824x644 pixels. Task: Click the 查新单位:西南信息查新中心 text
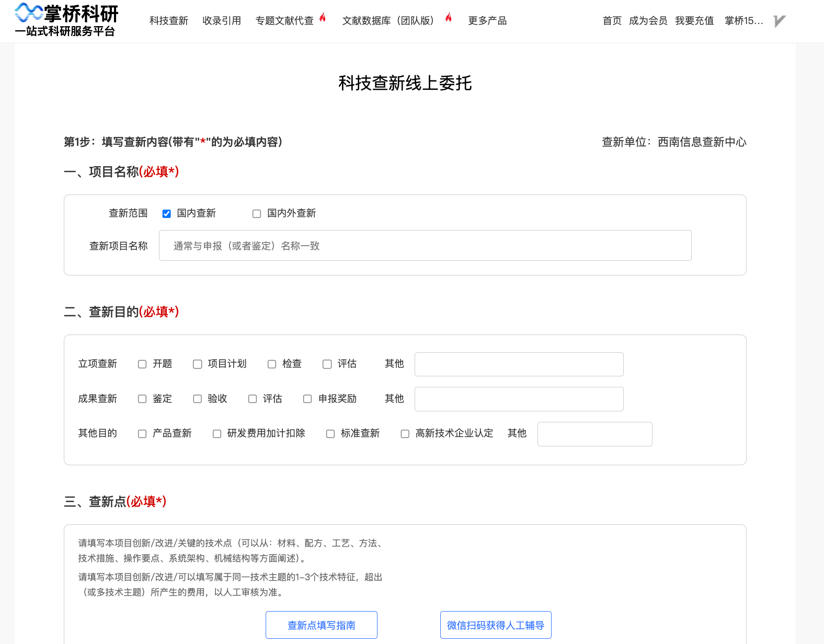(674, 142)
